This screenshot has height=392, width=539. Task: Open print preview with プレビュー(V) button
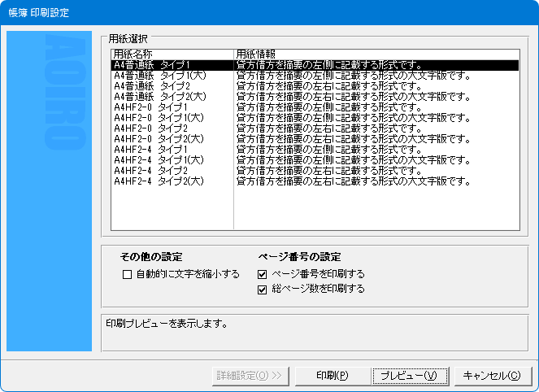[409, 375]
